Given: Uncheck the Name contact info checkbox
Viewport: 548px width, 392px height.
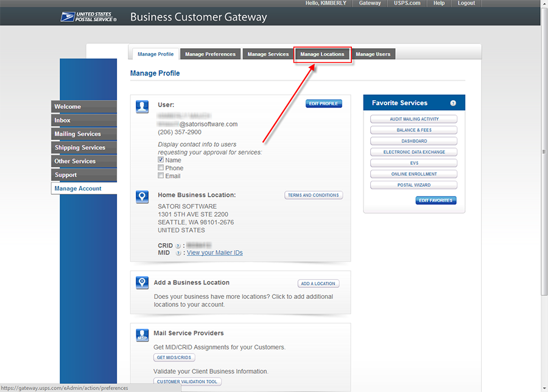Looking at the screenshot, I should pyautogui.click(x=161, y=160).
